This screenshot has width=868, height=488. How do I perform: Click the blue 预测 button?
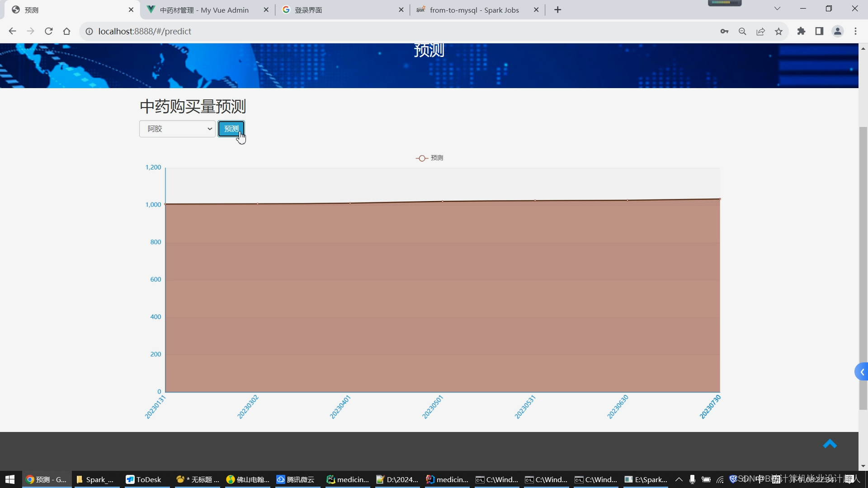pyautogui.click(x=231, y=129)
